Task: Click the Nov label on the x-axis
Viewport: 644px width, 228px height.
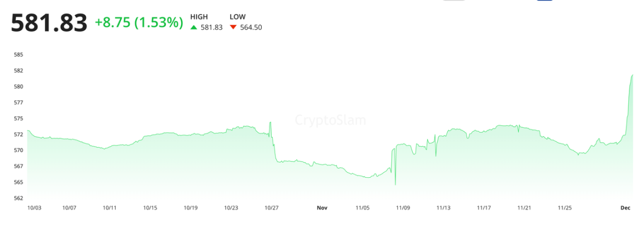Action: pyautogui.click(x=322, y=208)
